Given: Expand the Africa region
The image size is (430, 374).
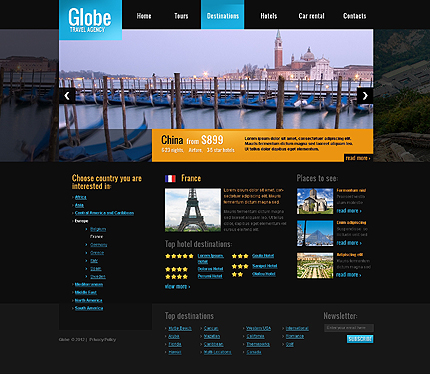Looking at the screenshot, I should [x=81, y=197].
